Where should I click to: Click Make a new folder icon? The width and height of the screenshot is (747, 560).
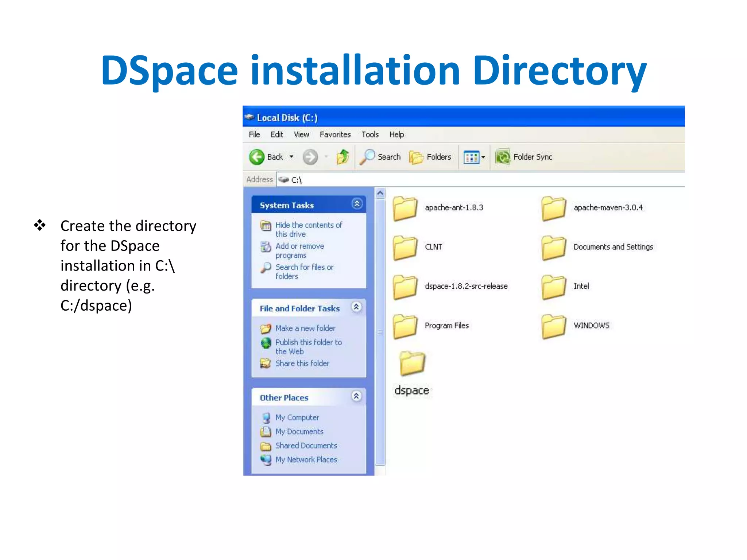pyautogui.click(x=266, y=328)
